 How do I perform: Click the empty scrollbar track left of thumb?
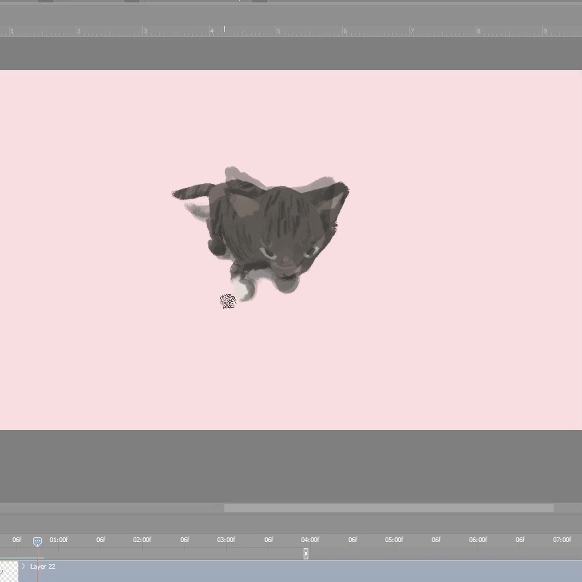[x=112, y=508]
